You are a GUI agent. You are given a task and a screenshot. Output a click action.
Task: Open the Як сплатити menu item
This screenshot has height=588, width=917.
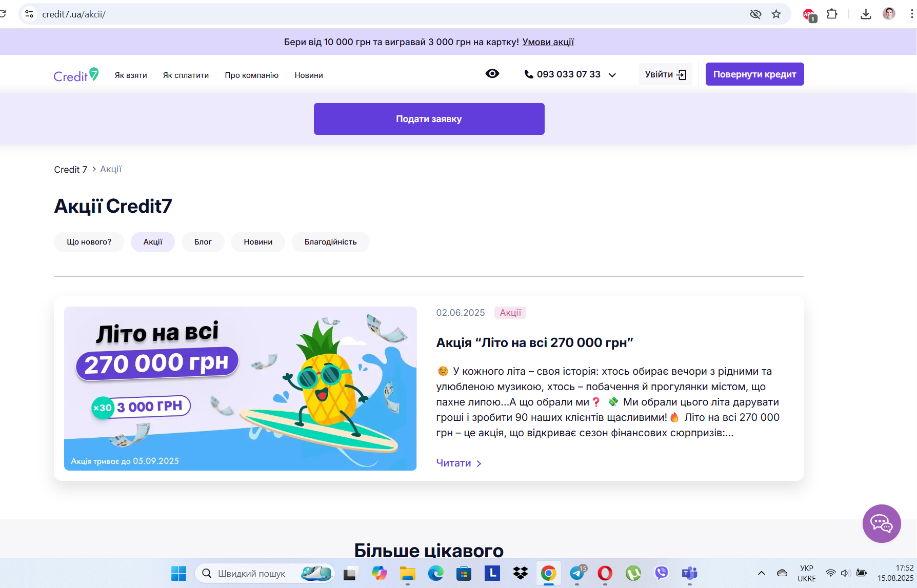pos(186,75)
